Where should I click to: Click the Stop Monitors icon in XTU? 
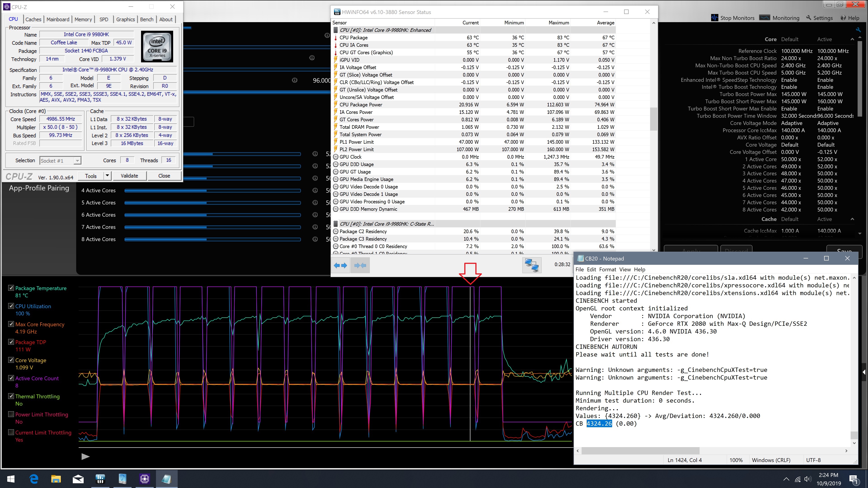point(715,18)
